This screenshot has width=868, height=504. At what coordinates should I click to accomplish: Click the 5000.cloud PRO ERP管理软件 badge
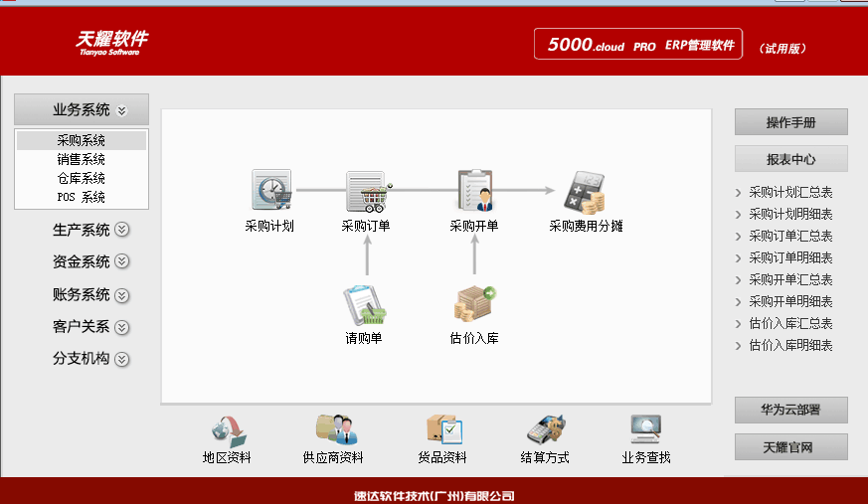(x=638, y=44)
